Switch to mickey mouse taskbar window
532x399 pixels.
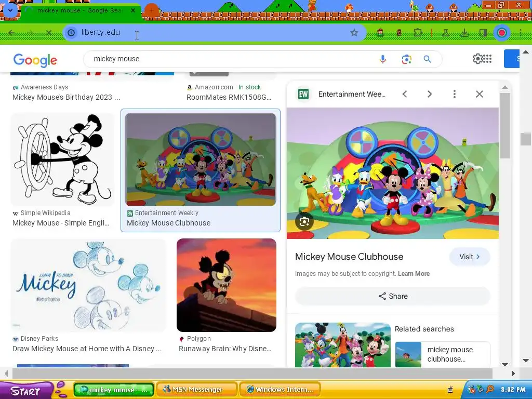114,390
